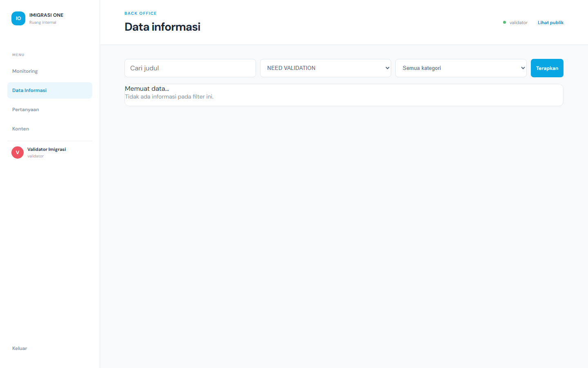
Task: Select Data Informasi in the sidebar
Action: click(x=50, y=90)
